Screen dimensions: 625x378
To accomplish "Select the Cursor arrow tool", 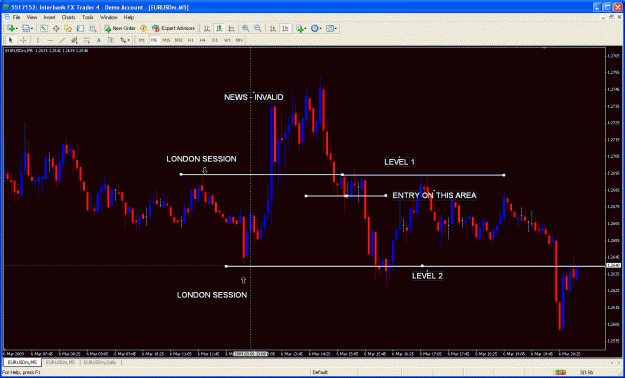I will coord(11,40).
